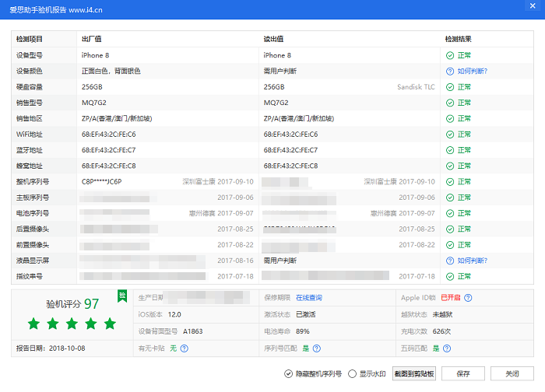Click the green check icon in 整机序列号 row
This screenshot has height=392, width=545.
pos(450,182)
